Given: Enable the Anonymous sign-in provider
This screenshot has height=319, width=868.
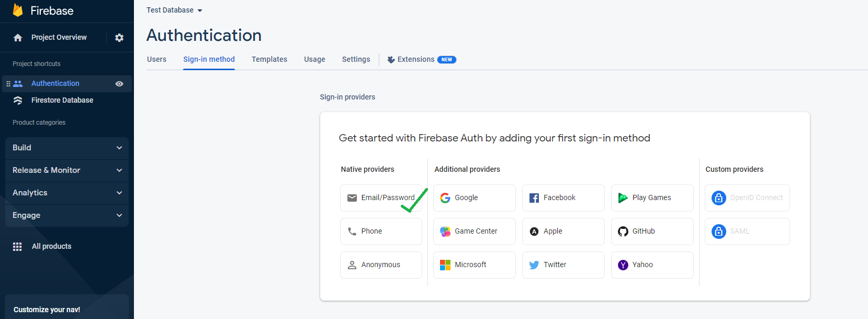Looking at the screenshot, I should 381,265.
